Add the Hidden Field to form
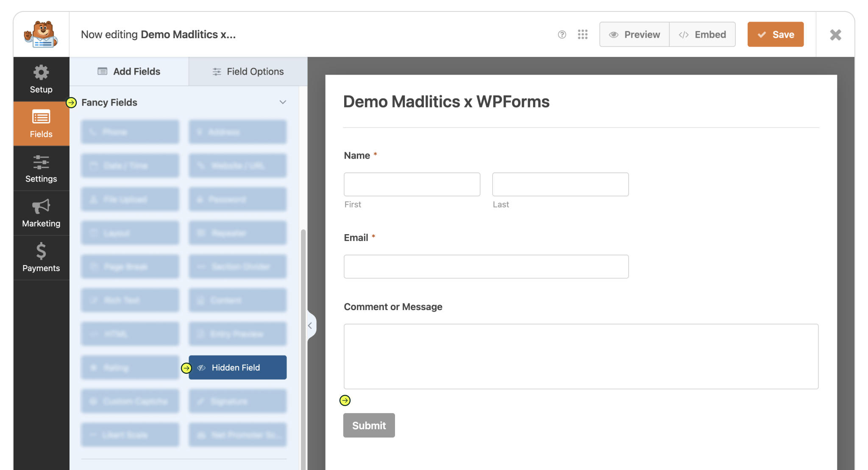868x470 pixels. pos(237,368)
